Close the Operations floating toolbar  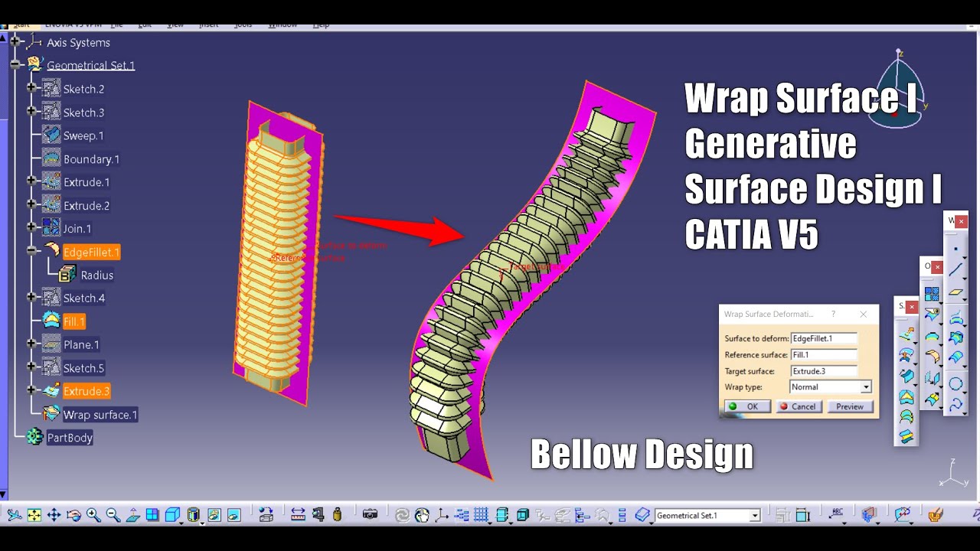[x=938, y=266]
